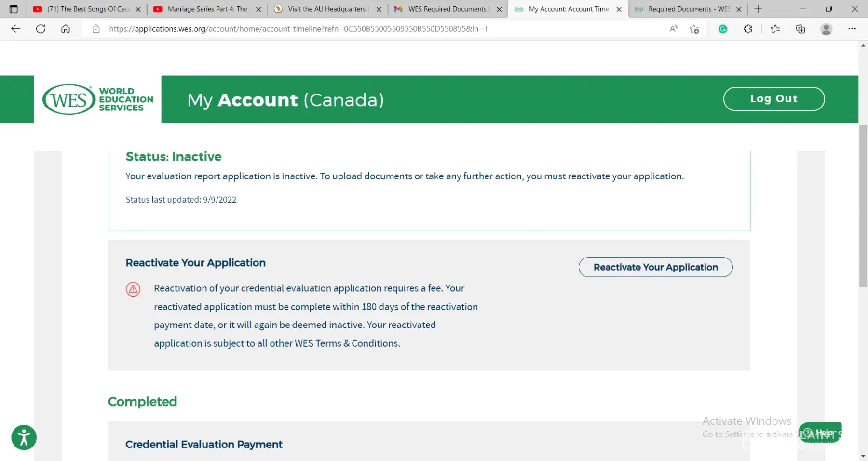Switch to Visit the AU Headquarters tab
Image resolution: width=868 pixels, height=461 pixels.
(326, 9)
